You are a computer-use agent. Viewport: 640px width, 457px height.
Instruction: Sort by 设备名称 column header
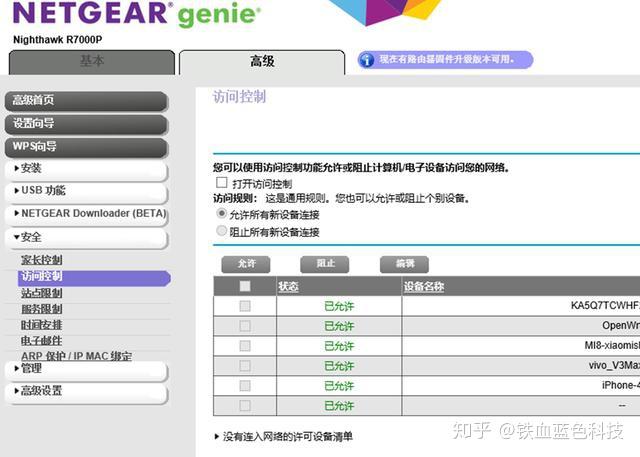[424, 287]
